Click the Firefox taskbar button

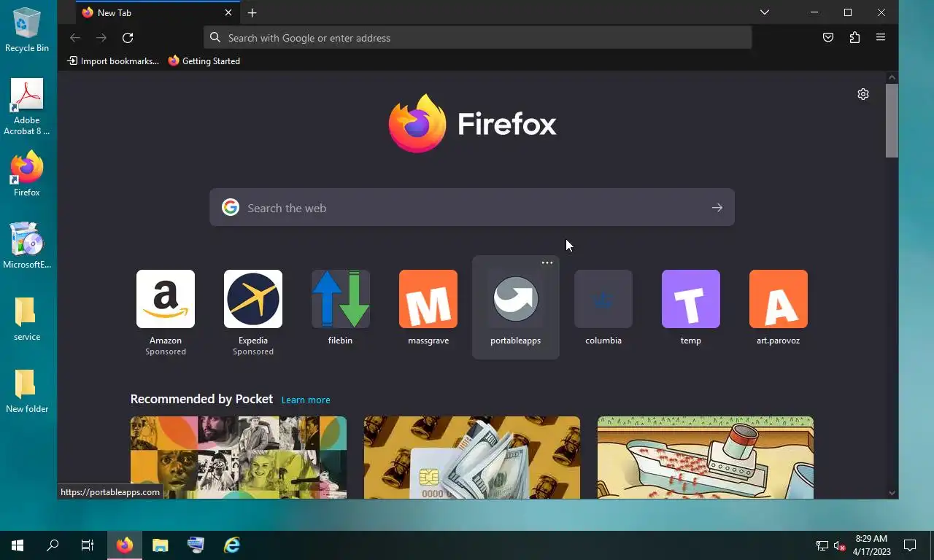125,545
